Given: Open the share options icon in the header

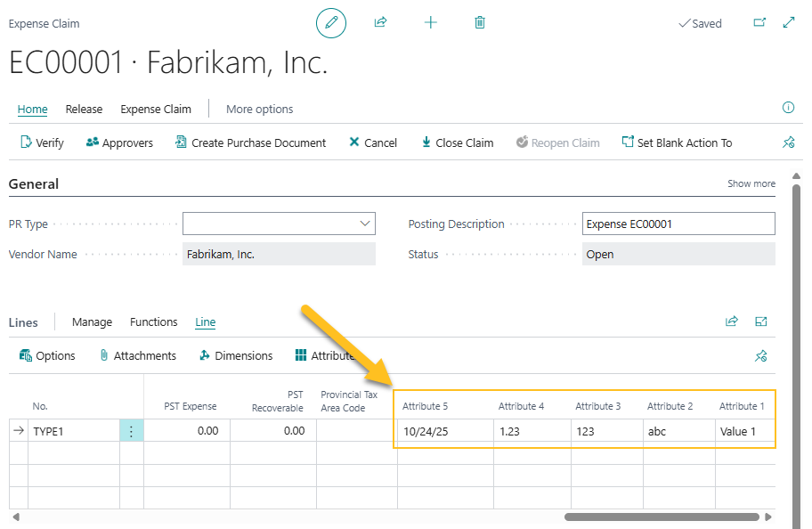Looking at the screenshot, I should tap(380, 22).
